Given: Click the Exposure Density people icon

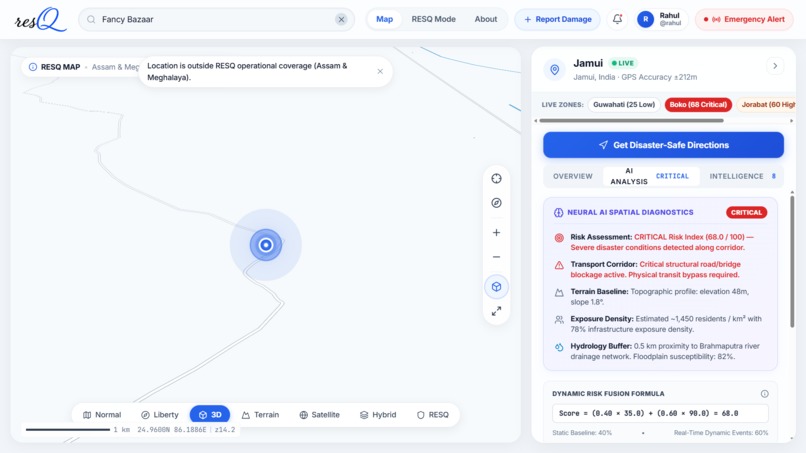Looking at the screenshot, I should click(559, 320).
